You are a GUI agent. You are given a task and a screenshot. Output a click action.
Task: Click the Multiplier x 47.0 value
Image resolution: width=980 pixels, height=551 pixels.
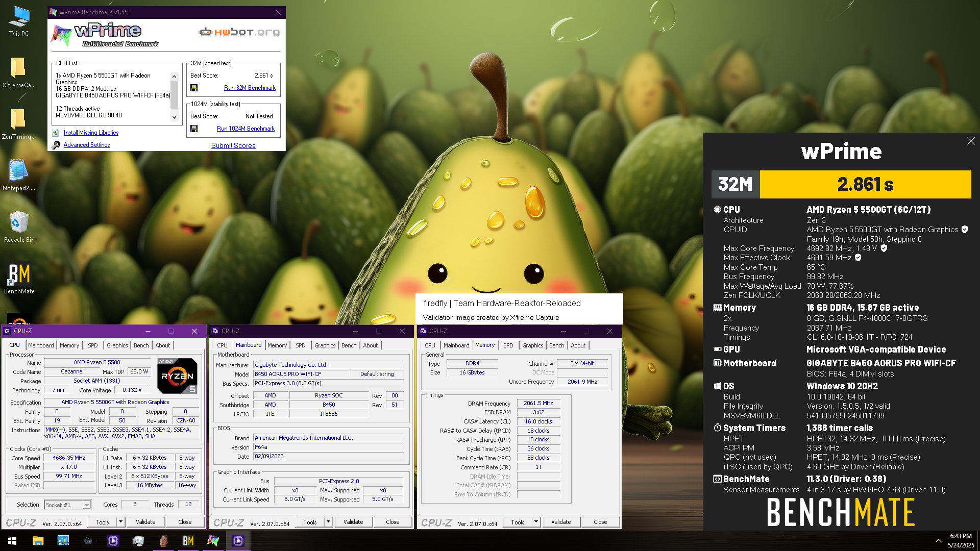(69, 467)
